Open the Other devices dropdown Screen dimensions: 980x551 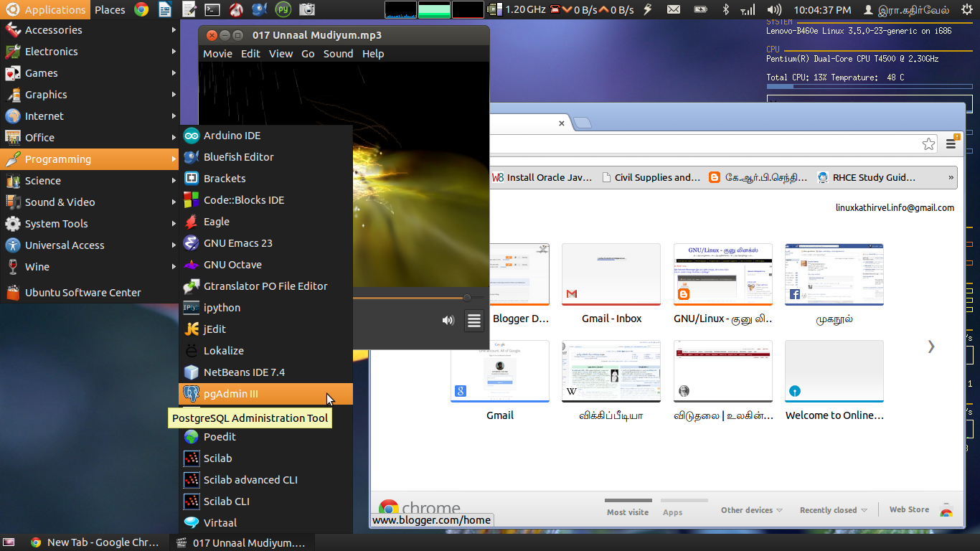[x=750, y=509]
